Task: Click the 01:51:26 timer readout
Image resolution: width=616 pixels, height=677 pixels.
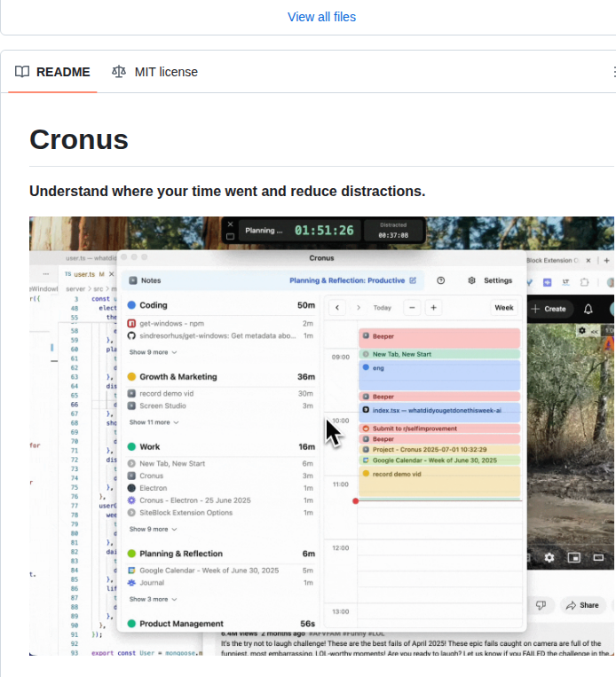Action: click(x=324, y=231)
